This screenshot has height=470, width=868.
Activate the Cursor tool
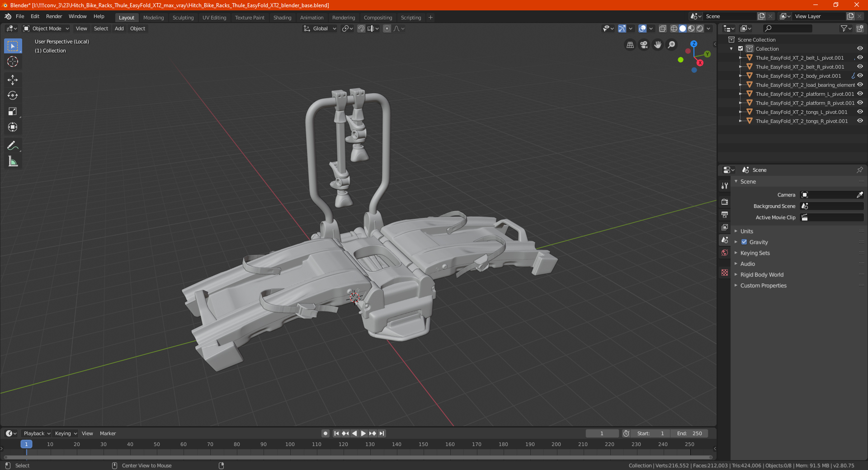coord(13,61)
